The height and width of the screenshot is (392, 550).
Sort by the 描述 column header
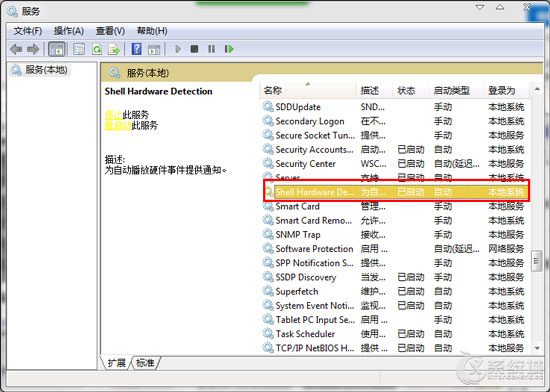coord(374,91)
